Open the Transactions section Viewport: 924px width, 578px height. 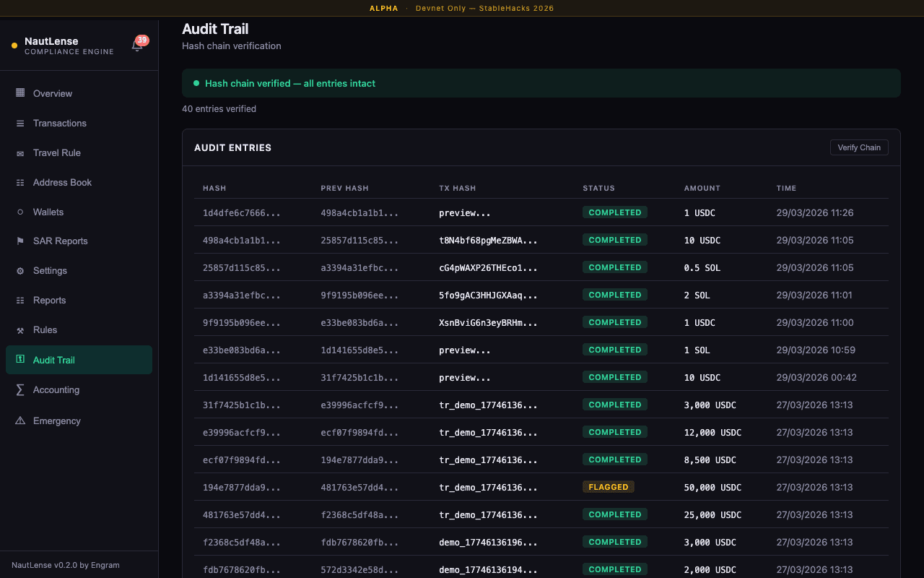tap(61, 123)
